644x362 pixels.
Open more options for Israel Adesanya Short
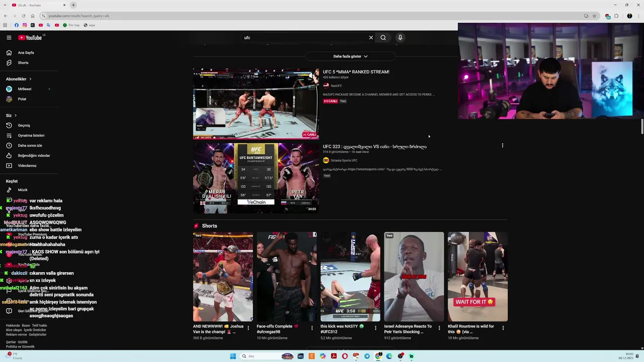click(439, 328)
